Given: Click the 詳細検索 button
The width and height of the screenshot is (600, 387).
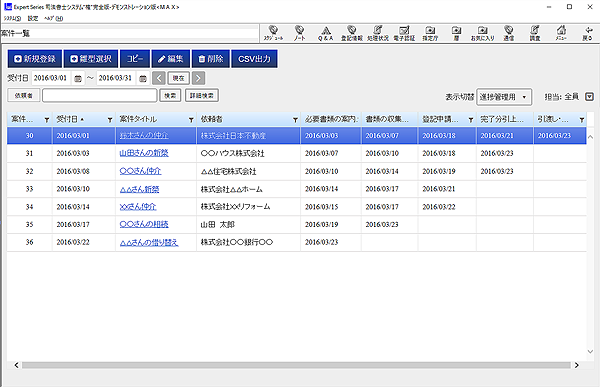Looking at the screenshot, I should (x=202, y=95).
